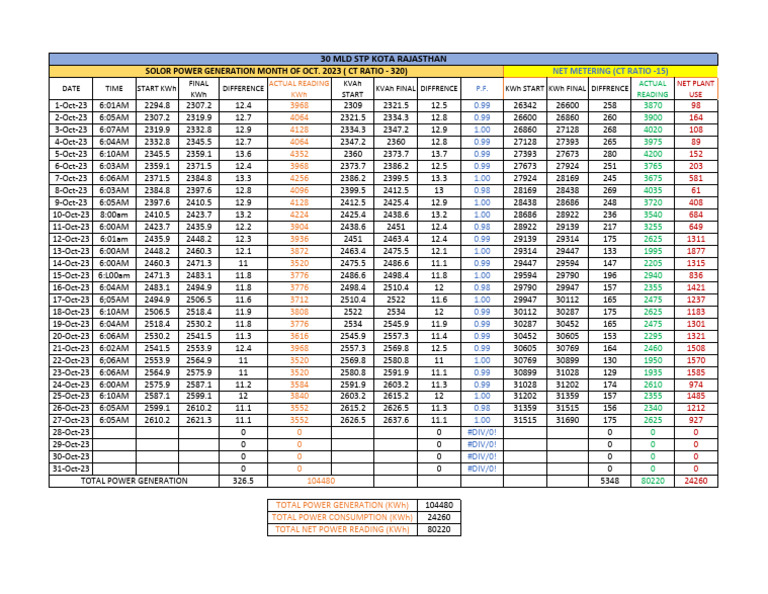Click the 'START KWh' column header
The image size is (768, 594).
[157, 89]
